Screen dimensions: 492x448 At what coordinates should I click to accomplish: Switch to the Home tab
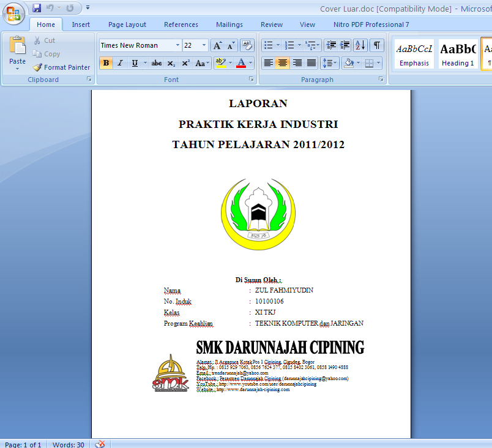46,24
